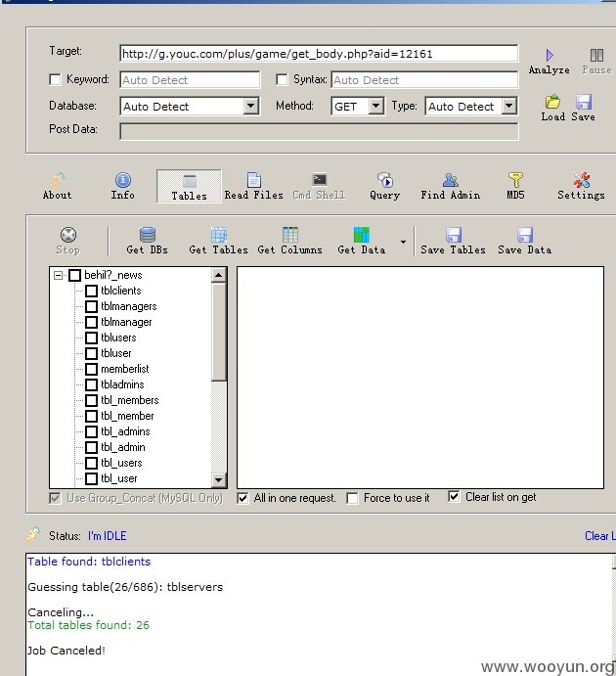Open the Method GET dropdown
Viewport: 616px width, 676px height.
pos(376,106)
